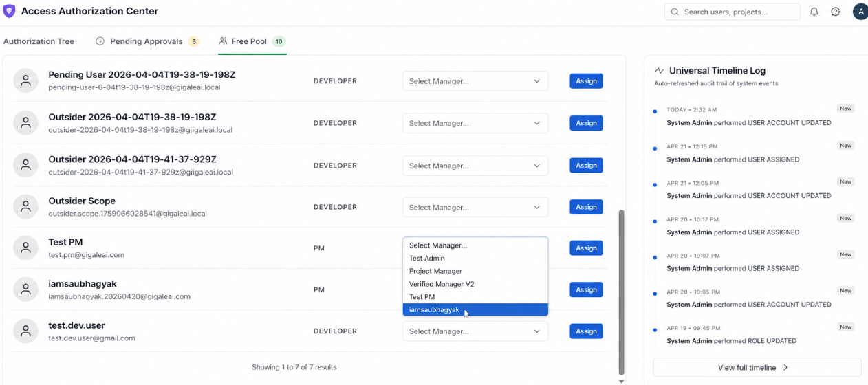Click avatar icon of test.dev.user

[x=25, y=331]
